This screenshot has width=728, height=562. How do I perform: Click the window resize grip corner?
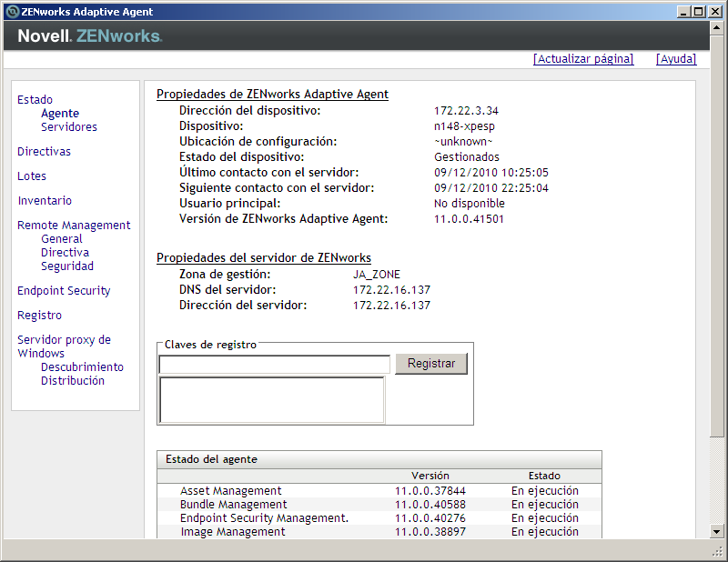718,551
